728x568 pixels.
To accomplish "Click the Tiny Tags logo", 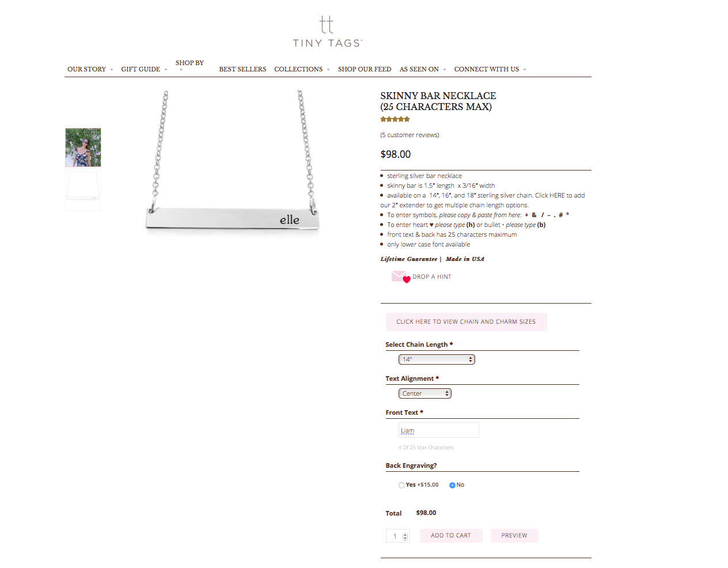I will pyautogui.click(x=327, y=32).
